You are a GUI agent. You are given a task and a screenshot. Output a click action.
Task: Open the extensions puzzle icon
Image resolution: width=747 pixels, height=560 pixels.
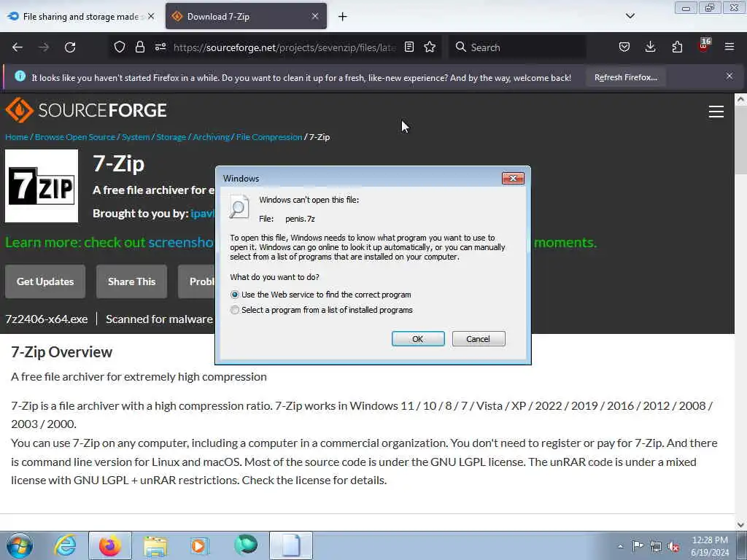coord(677,47)
